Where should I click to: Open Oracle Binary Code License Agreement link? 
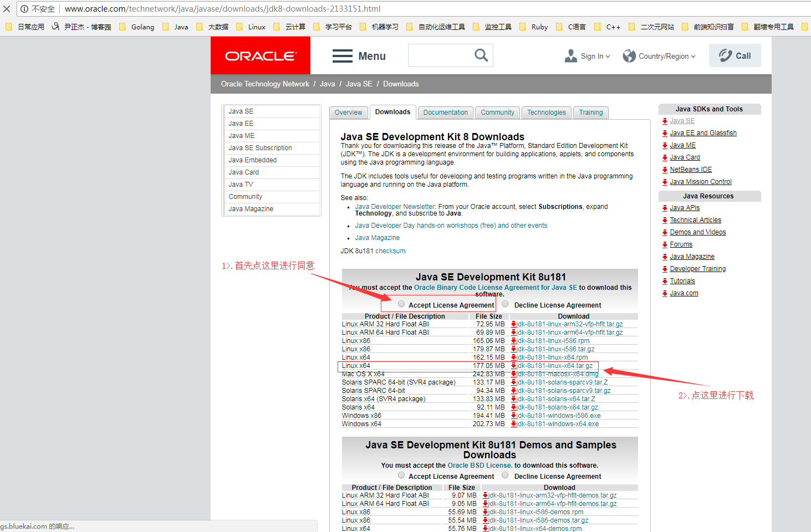(x=496, y=288)
